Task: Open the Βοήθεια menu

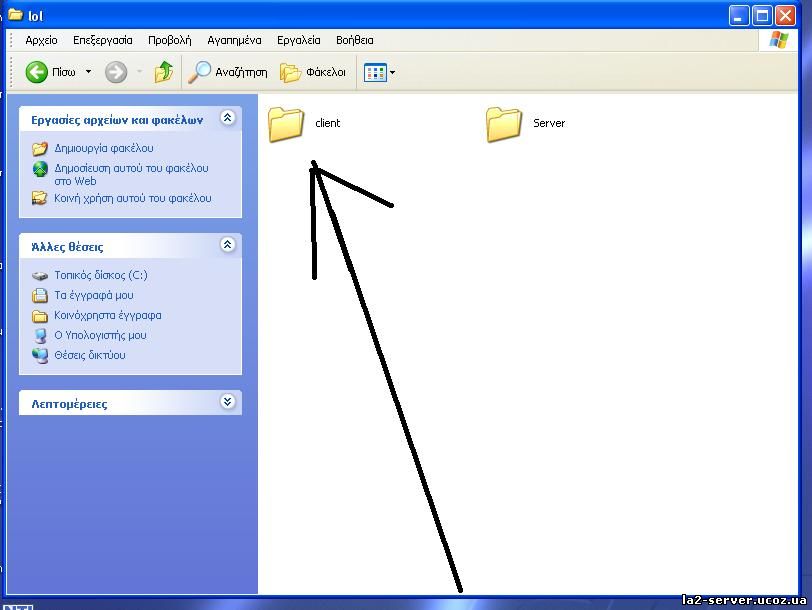Action: (355, 40)
